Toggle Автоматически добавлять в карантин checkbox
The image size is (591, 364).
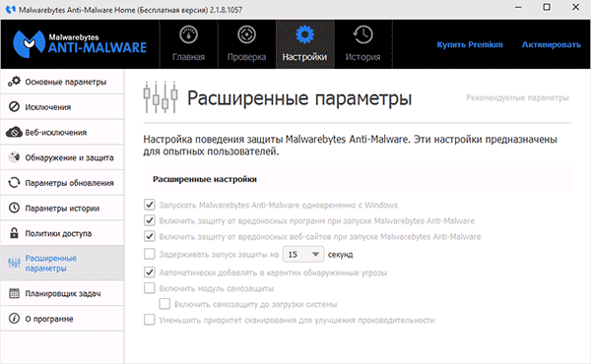click(150, 273)
